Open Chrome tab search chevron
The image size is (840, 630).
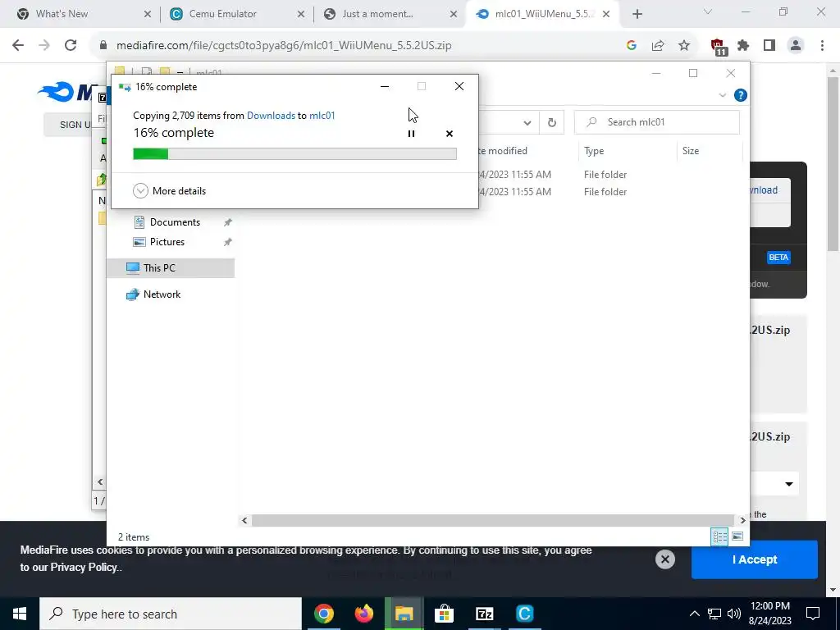pos(708,12)
